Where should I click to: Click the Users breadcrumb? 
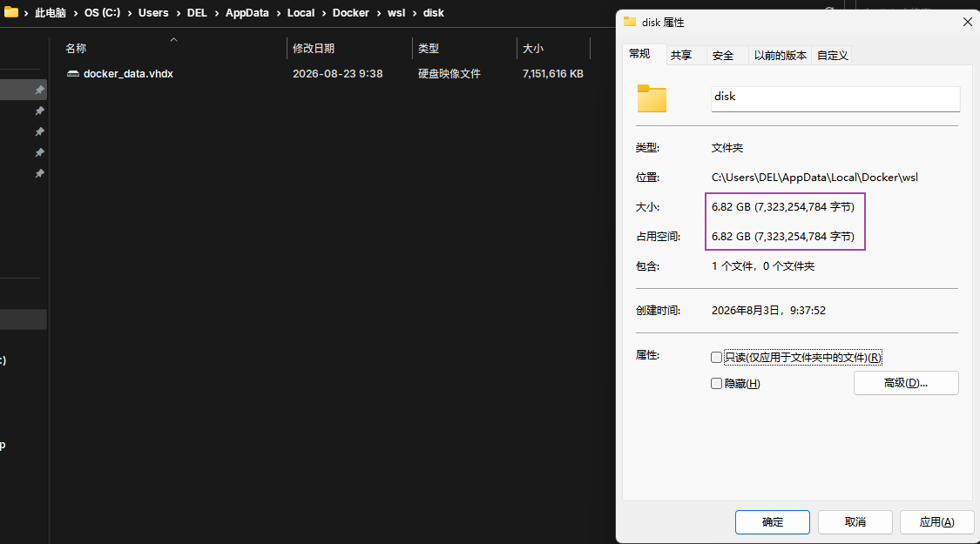click(153, 12)
